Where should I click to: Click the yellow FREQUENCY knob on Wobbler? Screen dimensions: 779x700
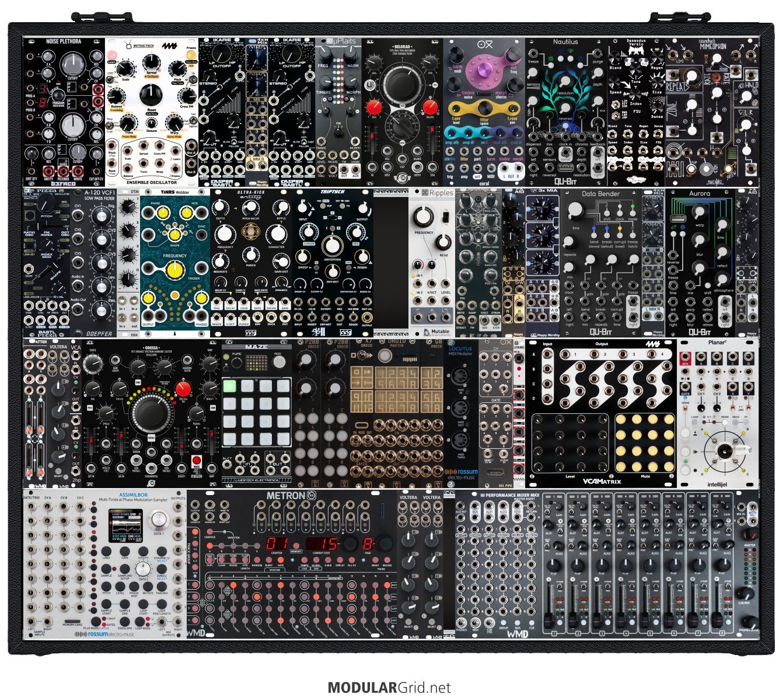click(x=174, y=269)
